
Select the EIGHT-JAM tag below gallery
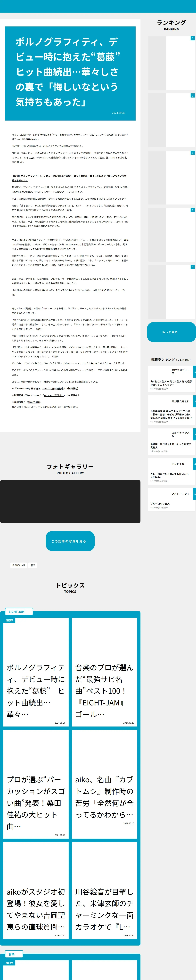point(19,565)
